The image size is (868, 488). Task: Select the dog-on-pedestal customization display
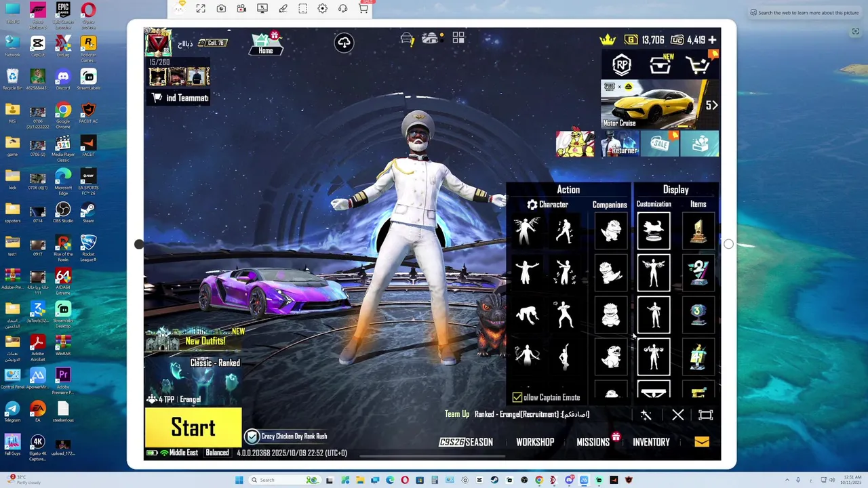(x=654, y=230)
